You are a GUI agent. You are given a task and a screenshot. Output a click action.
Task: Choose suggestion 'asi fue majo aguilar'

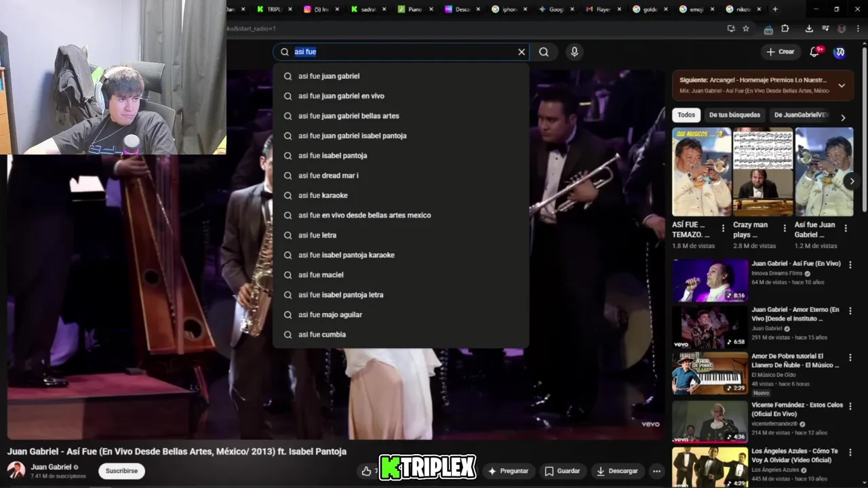(x=401, y=314)
